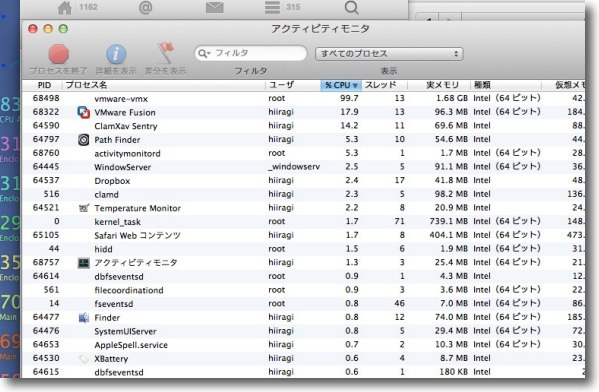Open search options magnifier in フィルタ field
Viewport: 599px width, 392px height.
(204, 53)
